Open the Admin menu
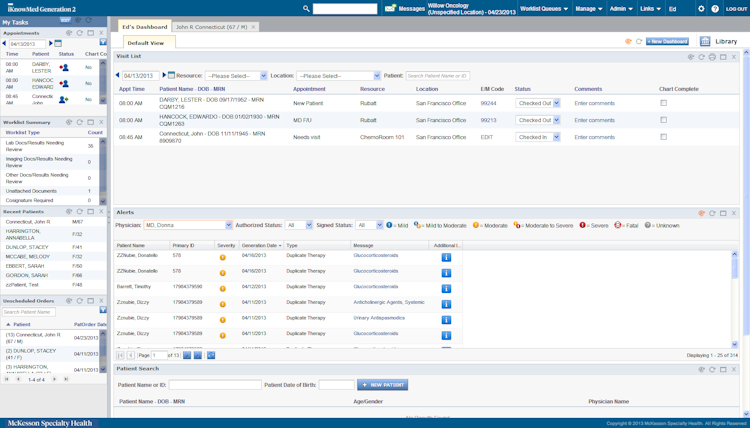This screenshot has width=750, height=428. [x=621, y=9]
